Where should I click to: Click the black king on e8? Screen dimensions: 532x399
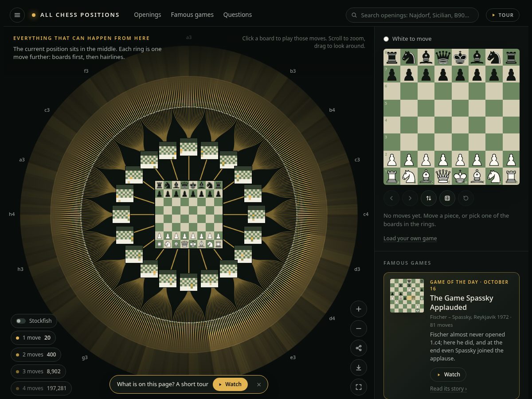tap(460, 57)
